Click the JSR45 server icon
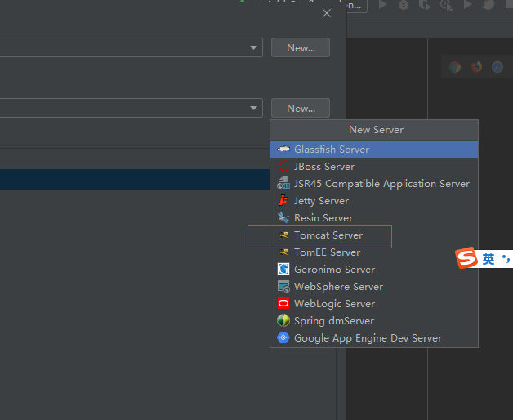The height and width of the screenshot is (420, 513). pyautogui.click(x=283, y=183)
